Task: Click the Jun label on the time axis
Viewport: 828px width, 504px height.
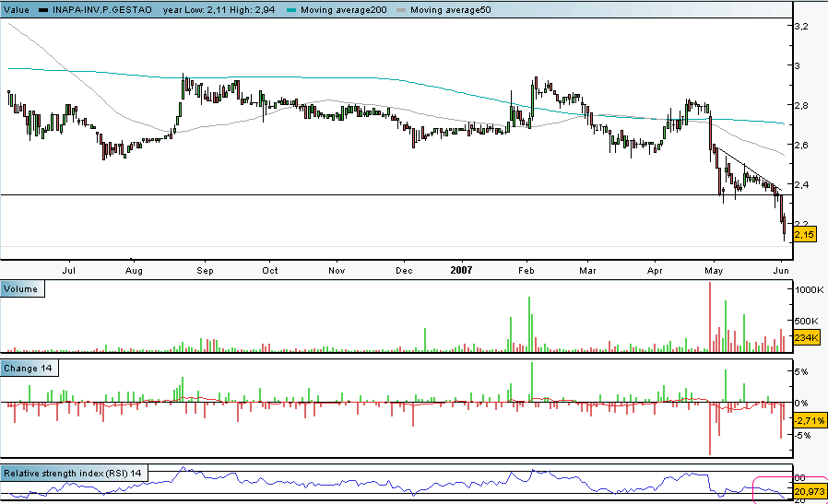Action: pyautogui.click(x=781, y=270)
